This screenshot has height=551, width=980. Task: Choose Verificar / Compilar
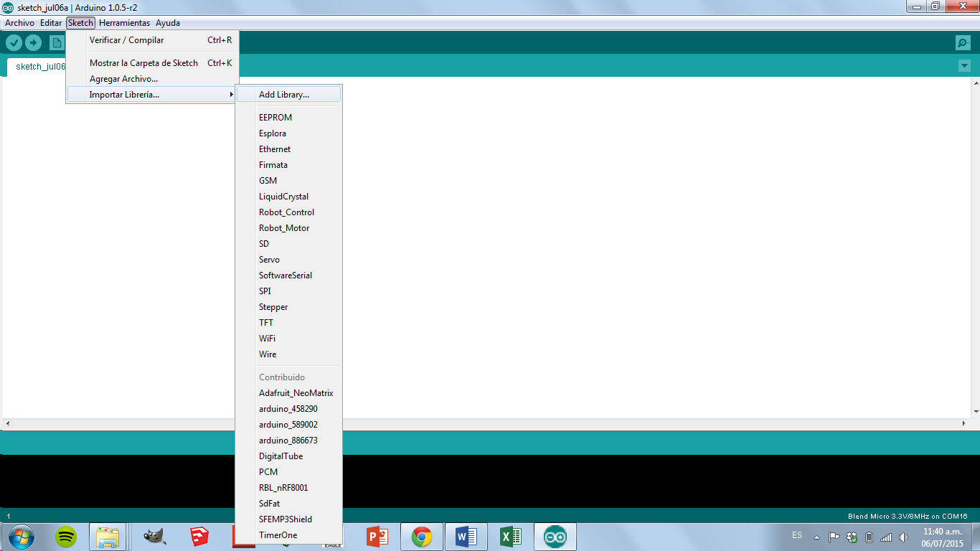152,40
